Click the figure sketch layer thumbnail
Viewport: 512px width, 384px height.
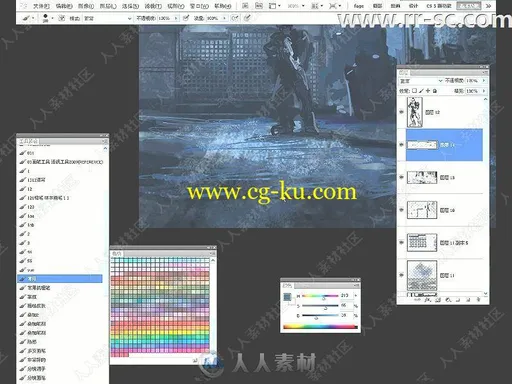coord(415,112)
